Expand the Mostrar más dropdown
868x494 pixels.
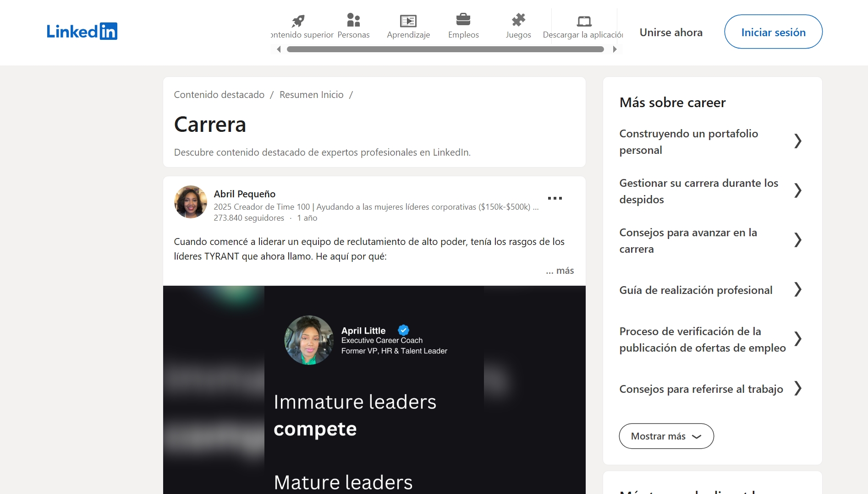[666, 436]
